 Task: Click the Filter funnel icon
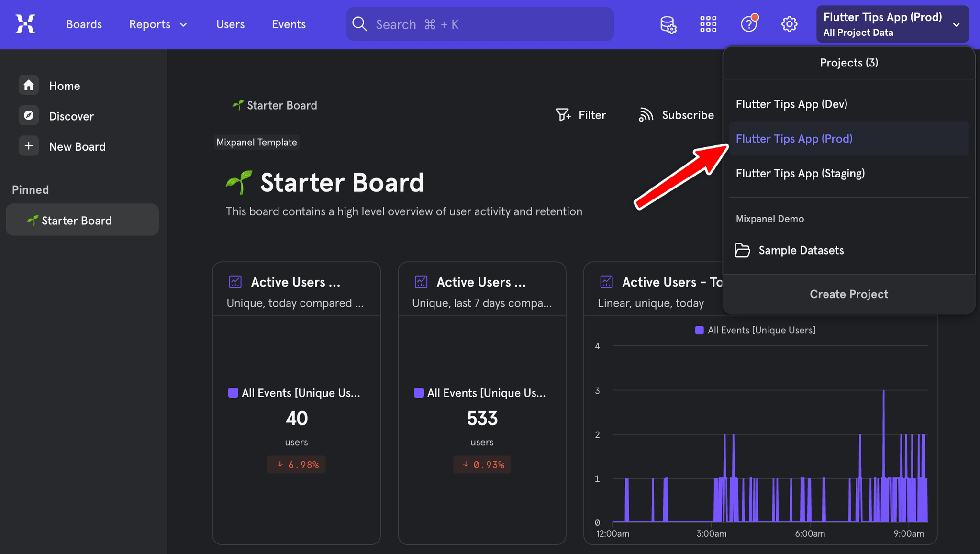(x=563, y=115)
